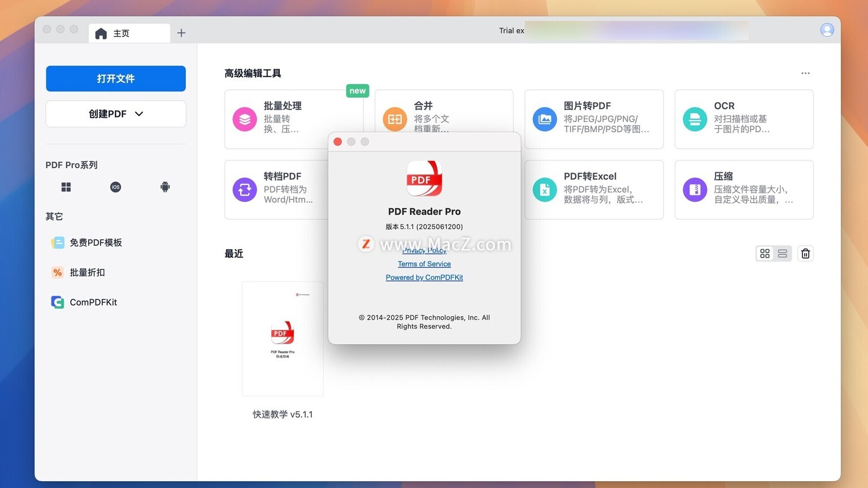Click the free PDF templates icon

(x=58, y=242)
